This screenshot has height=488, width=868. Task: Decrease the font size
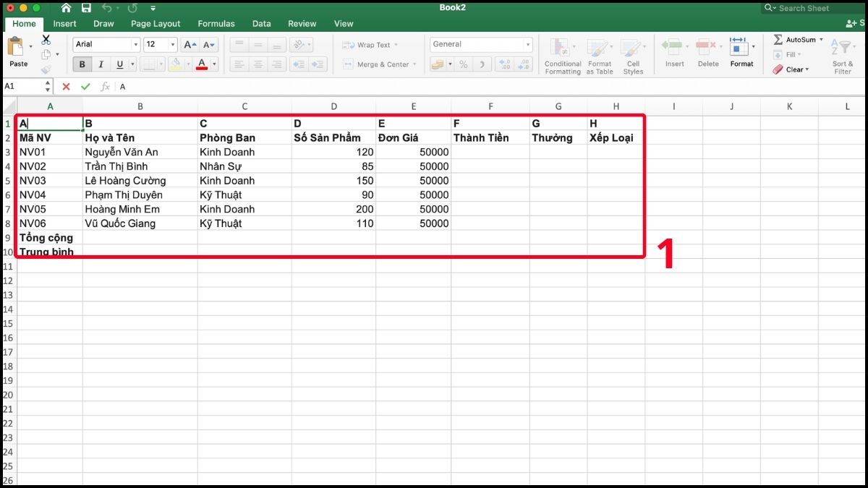coord(208,44)
